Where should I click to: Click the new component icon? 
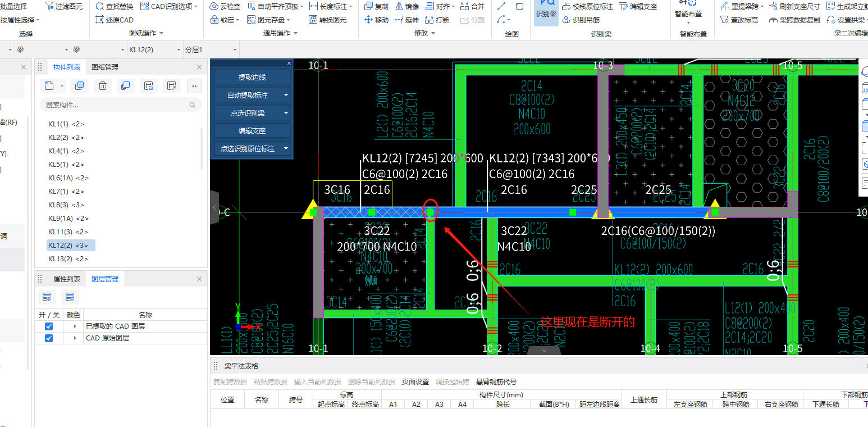tap(49, 86)
